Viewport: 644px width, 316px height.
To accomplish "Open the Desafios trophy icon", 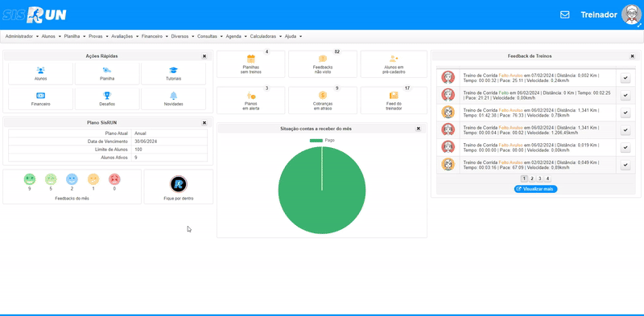I will click(107, 95).
